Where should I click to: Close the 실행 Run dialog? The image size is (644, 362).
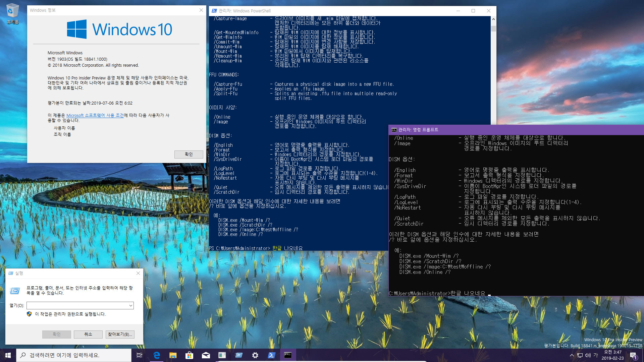(138, 273)
